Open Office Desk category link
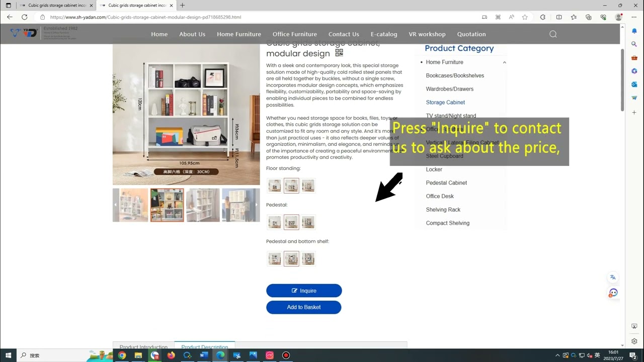The height and width of the screenshot is (362, 644). [x=440, y=196]
